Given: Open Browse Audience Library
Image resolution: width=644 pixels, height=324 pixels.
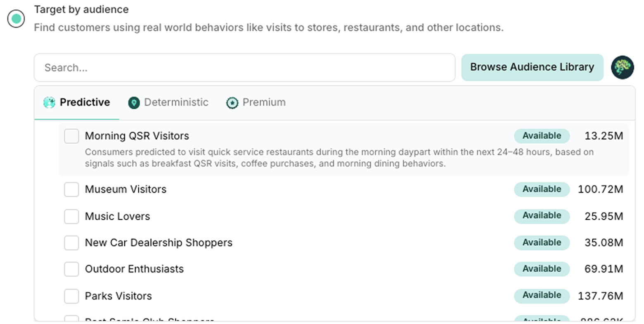Looking at the screenshot, I should (x=532, y=67).
